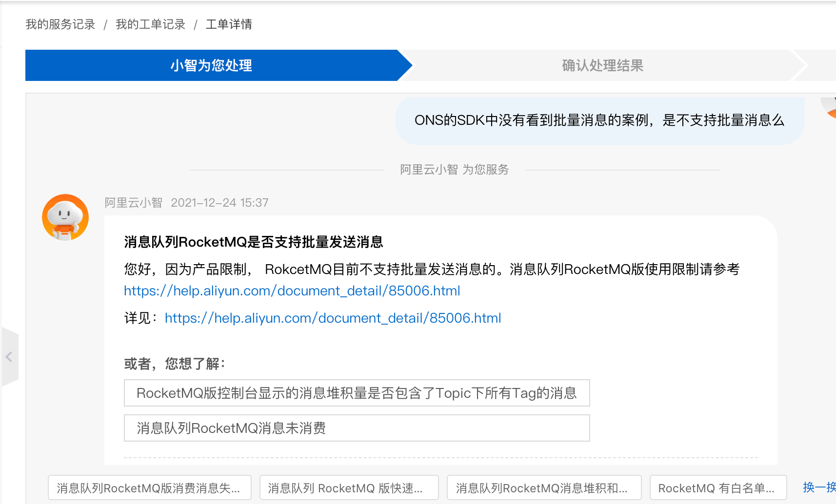The image size is (836, 504).
Task: Click the user question bubble about ONS的SDK
Action: (x=599, y=121)
